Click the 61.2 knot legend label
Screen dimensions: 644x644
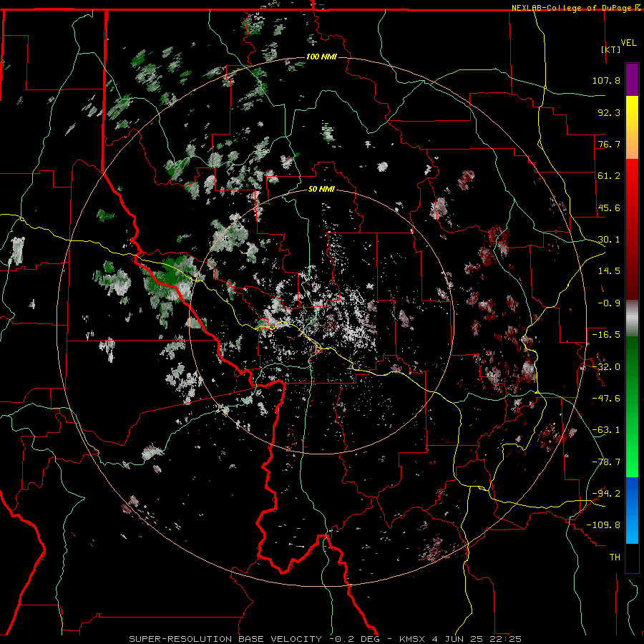609,176
